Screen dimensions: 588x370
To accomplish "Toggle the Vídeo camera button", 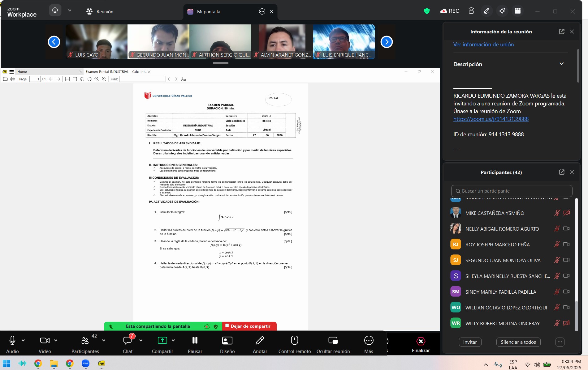I will pyautogui.click(x=45, y=340).
